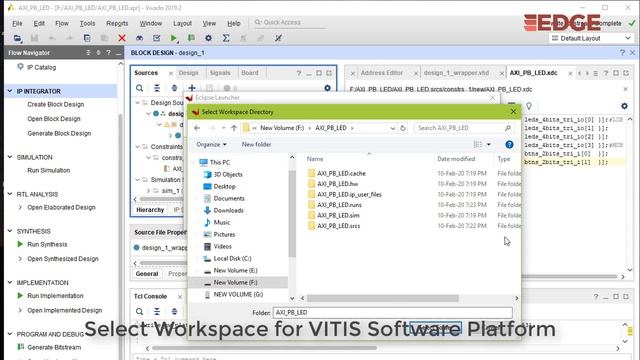640x360 pixels.
Task: Open Sources panel settings gear
Action: 327,88
